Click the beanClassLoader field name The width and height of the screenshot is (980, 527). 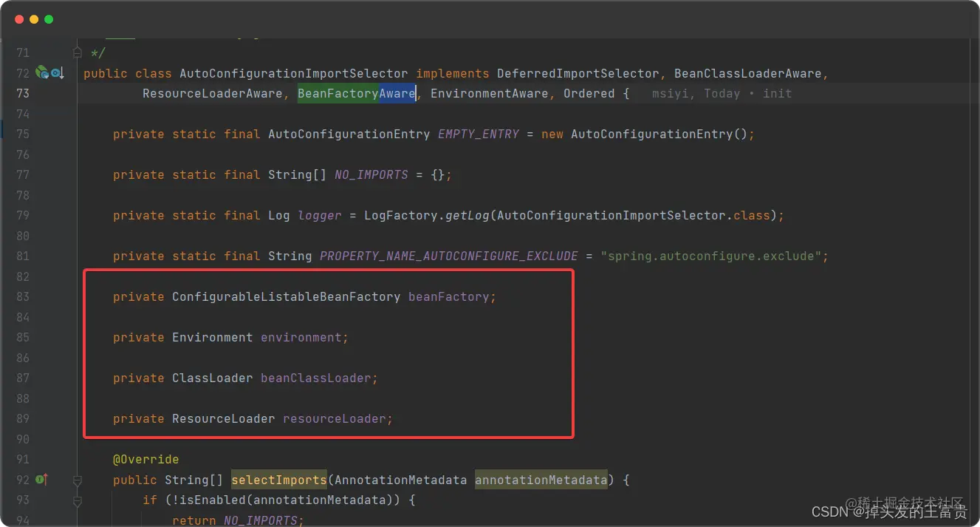(315, 378)
